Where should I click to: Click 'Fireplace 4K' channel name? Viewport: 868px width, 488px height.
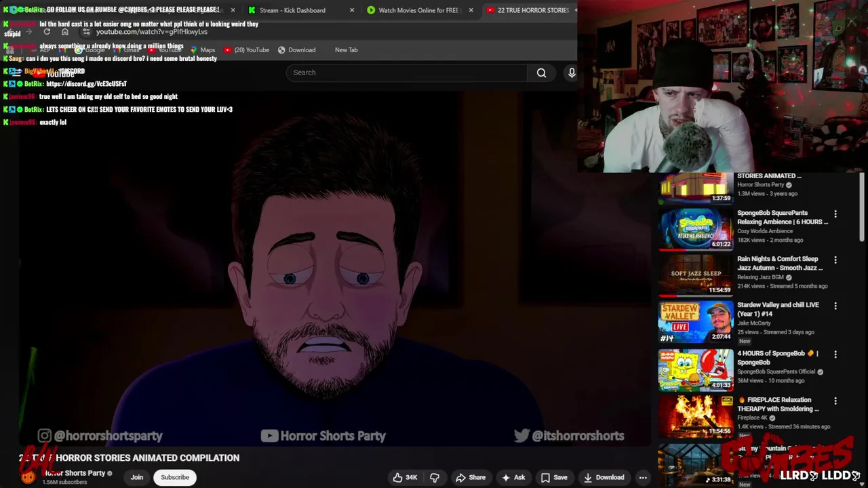[752, 418]
